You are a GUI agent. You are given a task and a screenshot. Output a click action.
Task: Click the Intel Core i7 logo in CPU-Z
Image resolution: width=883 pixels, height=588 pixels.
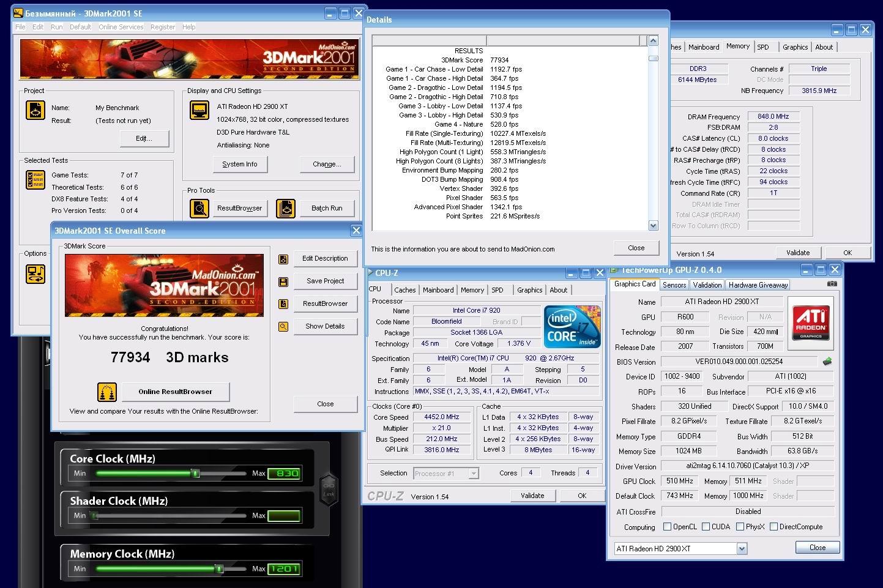coord(572,327)
